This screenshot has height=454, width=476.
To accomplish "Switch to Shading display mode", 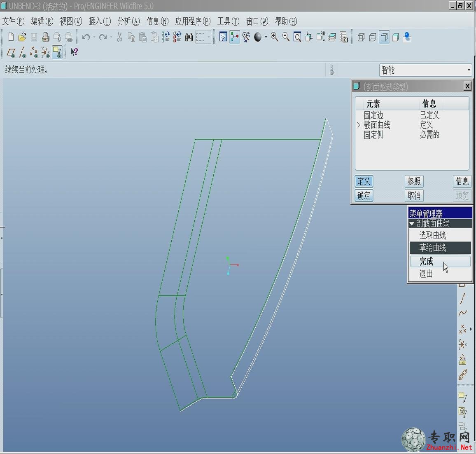I will point(396,37).
